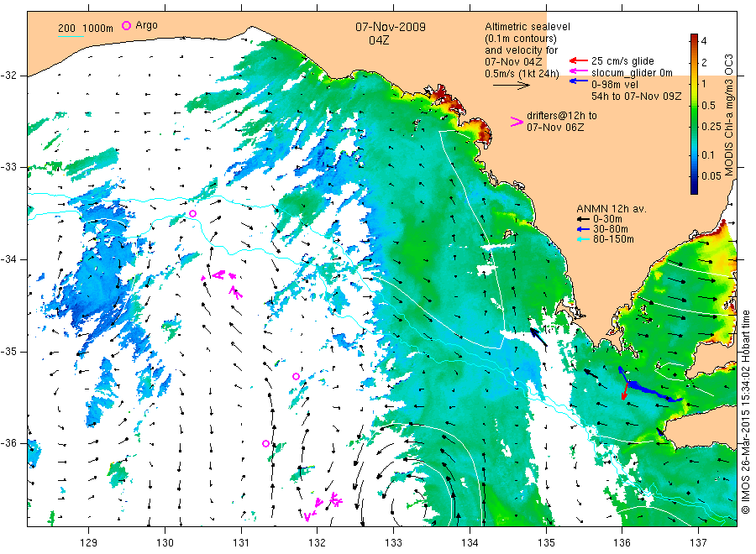Image resolution: width=756 pixels, height=554 pixels.
Task: Click the cyan isobath line sample under 200
Action: (71, 35)
